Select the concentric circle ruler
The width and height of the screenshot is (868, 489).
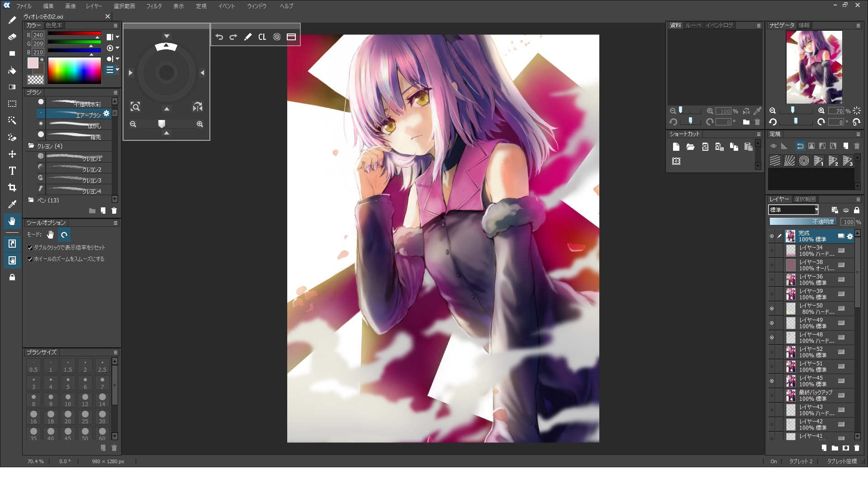coord(804,161)
